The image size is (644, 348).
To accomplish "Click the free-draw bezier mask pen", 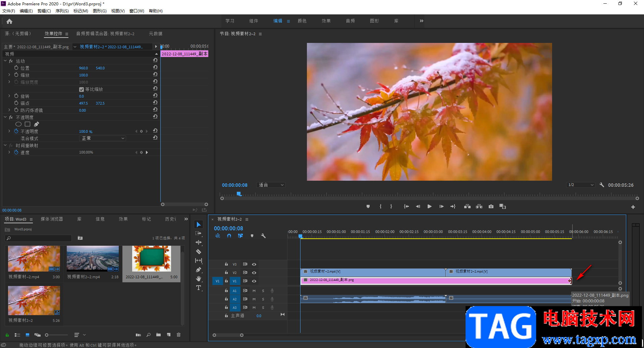I will (36, 124).
